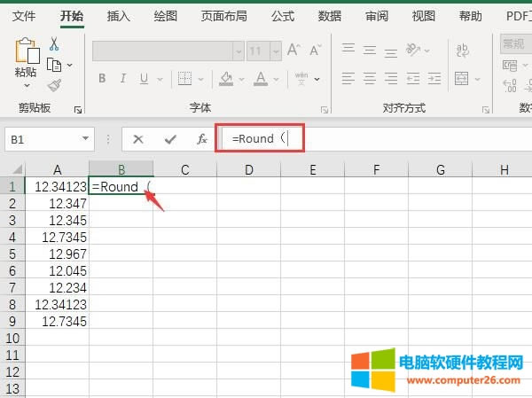Click the Cut scissors icon
Viewport: 532px width, 398px height.
(54, 44)
